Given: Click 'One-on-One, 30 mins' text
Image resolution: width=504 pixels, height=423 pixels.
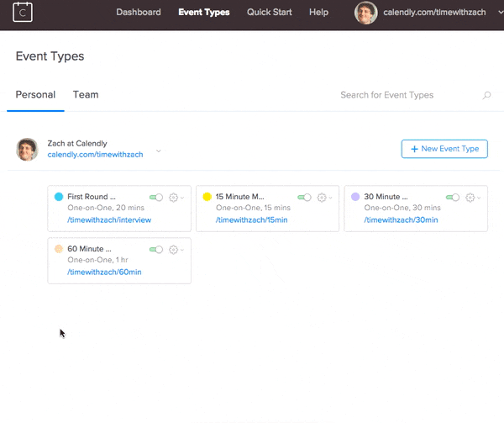Looking at the screenshot, I should (x=402, y=208).
